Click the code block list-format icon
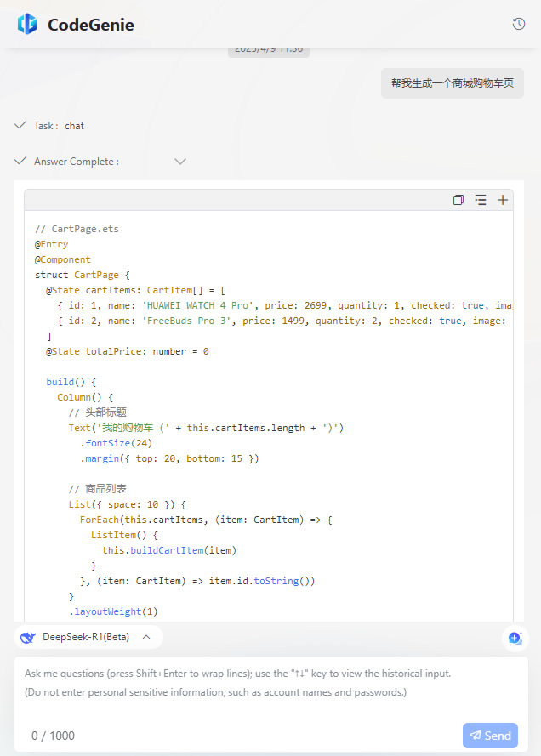The width and height of the screenshot is (541, 756). coord(481,200)
